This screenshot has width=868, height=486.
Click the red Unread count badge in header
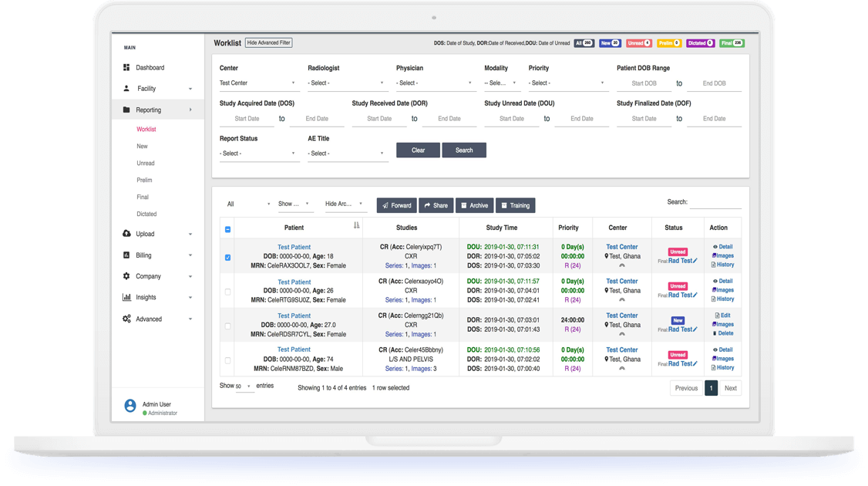[x=639, y=43]
